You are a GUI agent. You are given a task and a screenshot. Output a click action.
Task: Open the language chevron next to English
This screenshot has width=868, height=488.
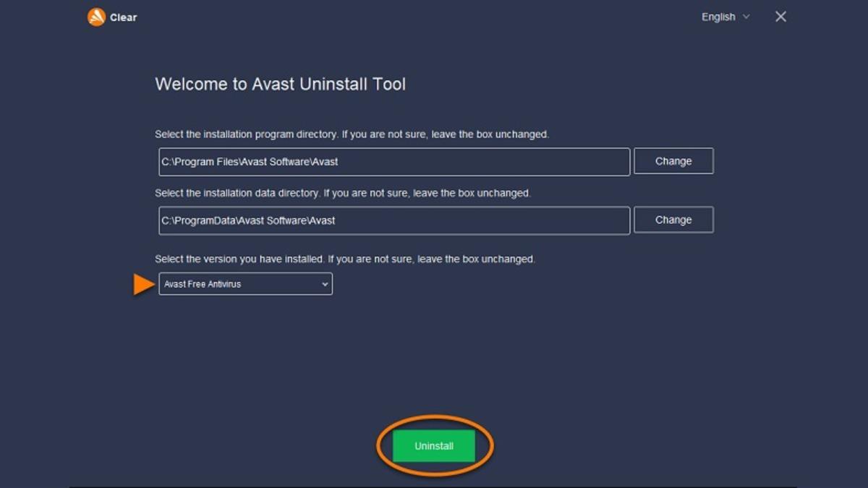point(746,16)
